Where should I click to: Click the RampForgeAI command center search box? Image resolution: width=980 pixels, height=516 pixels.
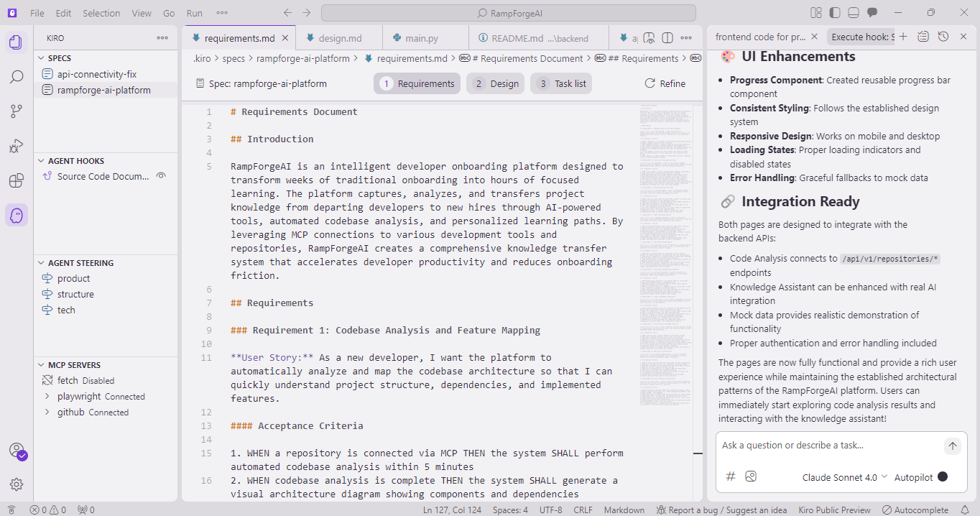click(508, 13)
